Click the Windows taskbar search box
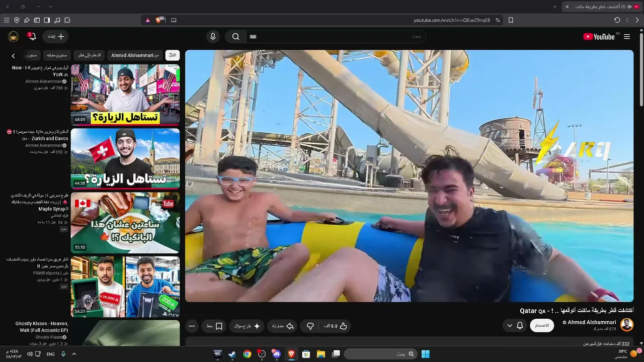644x362 pixels. [381, 354]
